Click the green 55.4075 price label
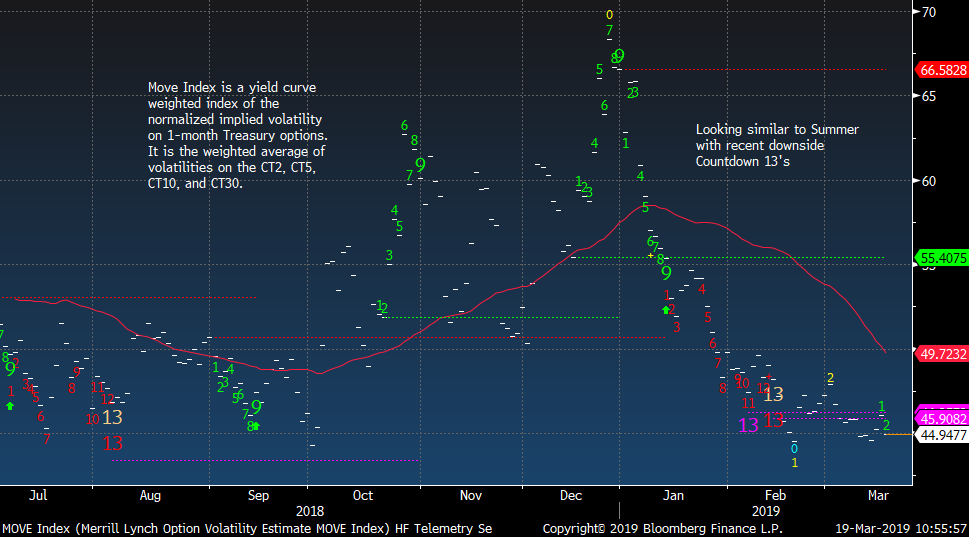 tap(942, 258)
